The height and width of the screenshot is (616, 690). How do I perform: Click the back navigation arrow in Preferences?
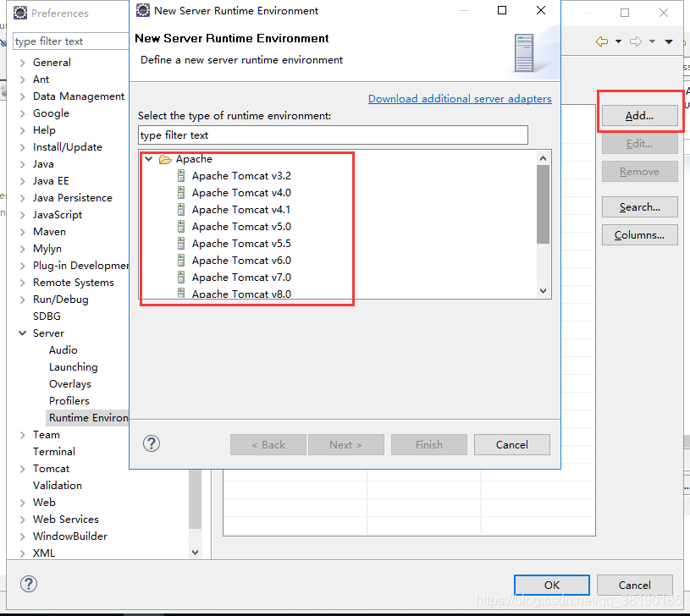point(602,41)
